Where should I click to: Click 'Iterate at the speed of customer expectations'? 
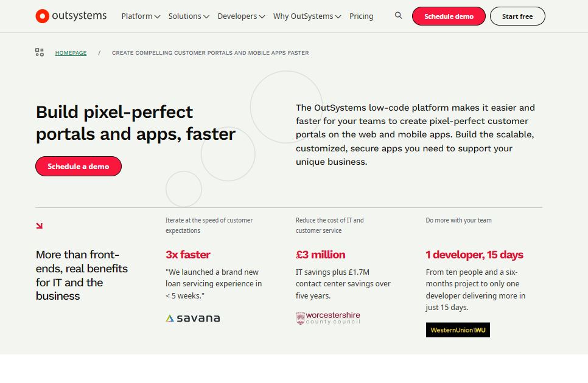point(209,226)
